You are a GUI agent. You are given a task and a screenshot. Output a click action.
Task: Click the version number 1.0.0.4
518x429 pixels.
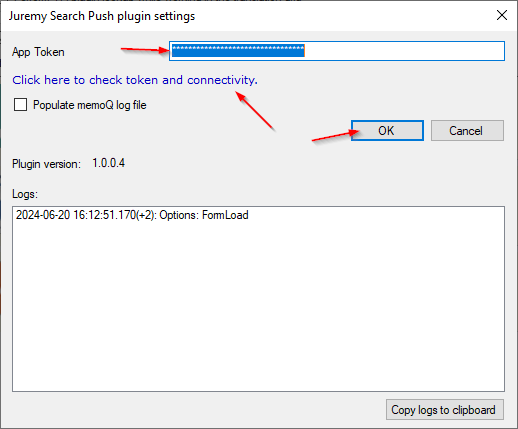click(108, 163)
